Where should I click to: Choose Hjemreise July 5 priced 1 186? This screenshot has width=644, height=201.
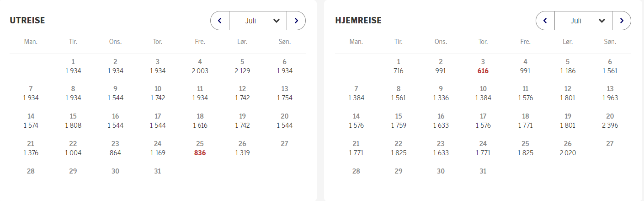click(568, 66)
